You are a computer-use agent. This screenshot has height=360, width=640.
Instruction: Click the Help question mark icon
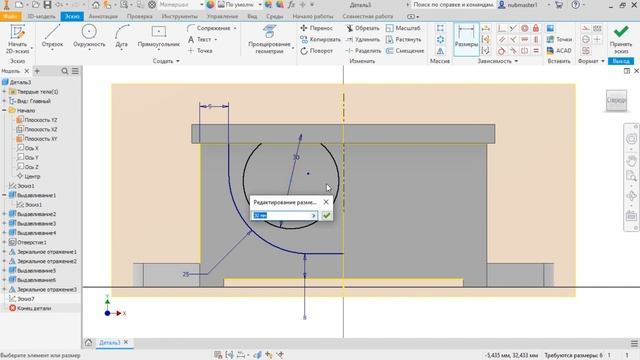576,5
